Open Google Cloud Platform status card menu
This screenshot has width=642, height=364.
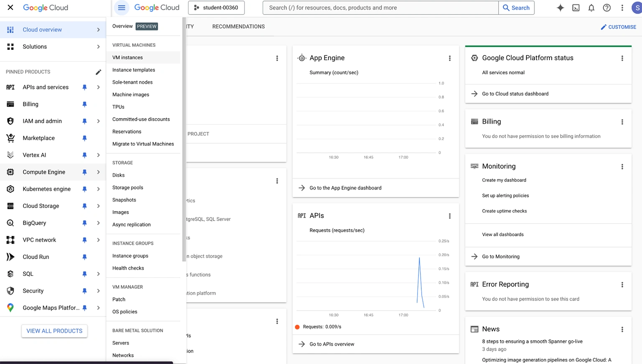pyautogui.click(x=622, y=58)
